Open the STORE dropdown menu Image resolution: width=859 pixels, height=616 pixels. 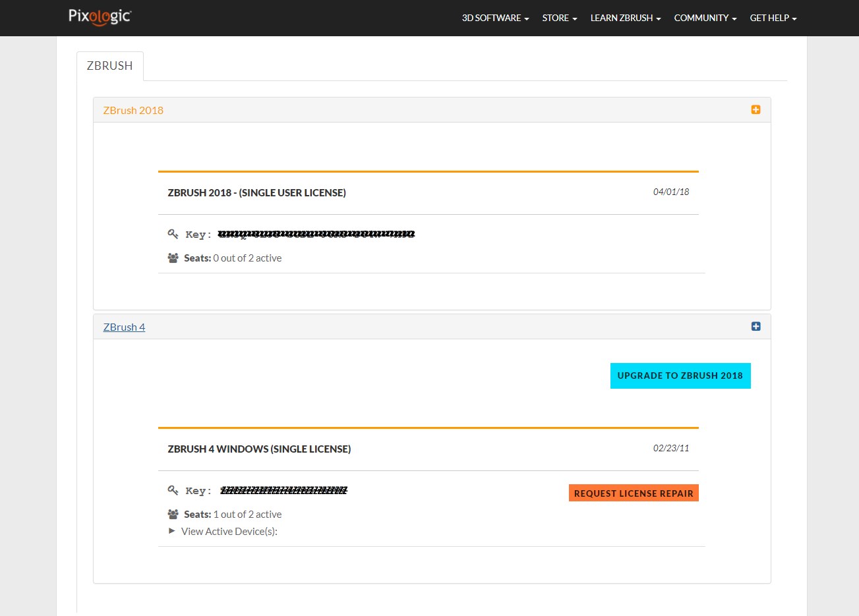click(x=560, y=18)
